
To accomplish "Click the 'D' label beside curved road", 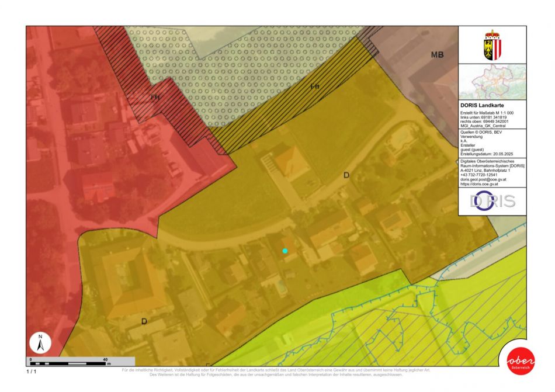I will pos(346,175).
